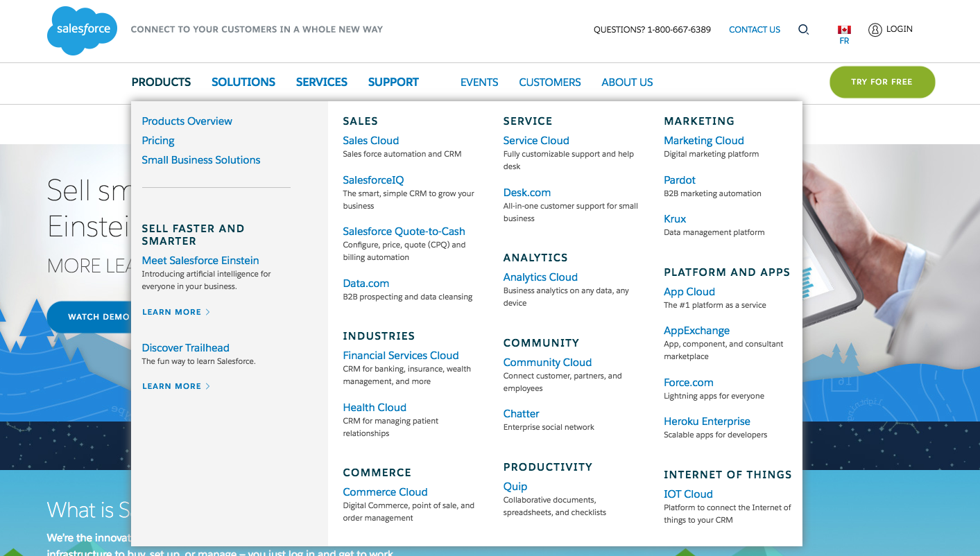Click the Login account icon

pyautogui.click(x=875, y=29)
